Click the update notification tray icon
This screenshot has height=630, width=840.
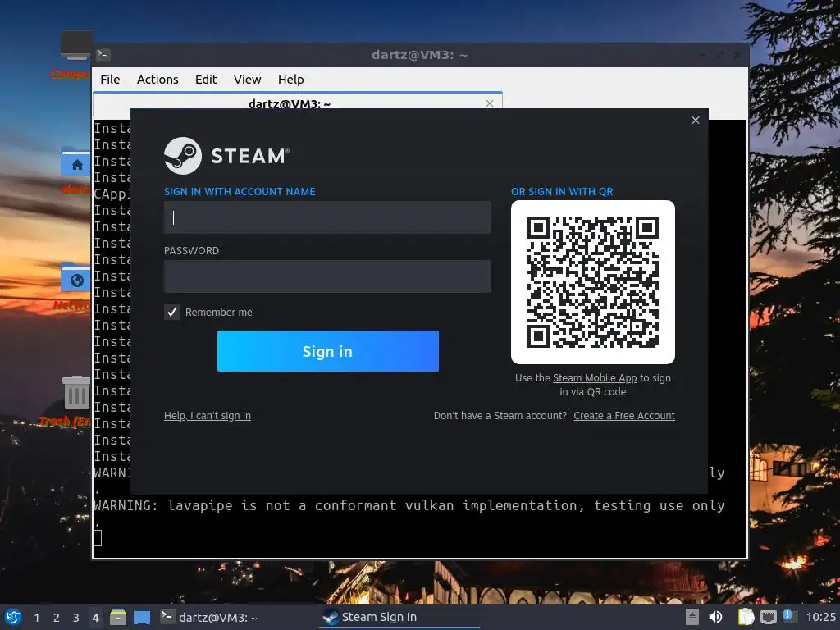tap(788, 616)
